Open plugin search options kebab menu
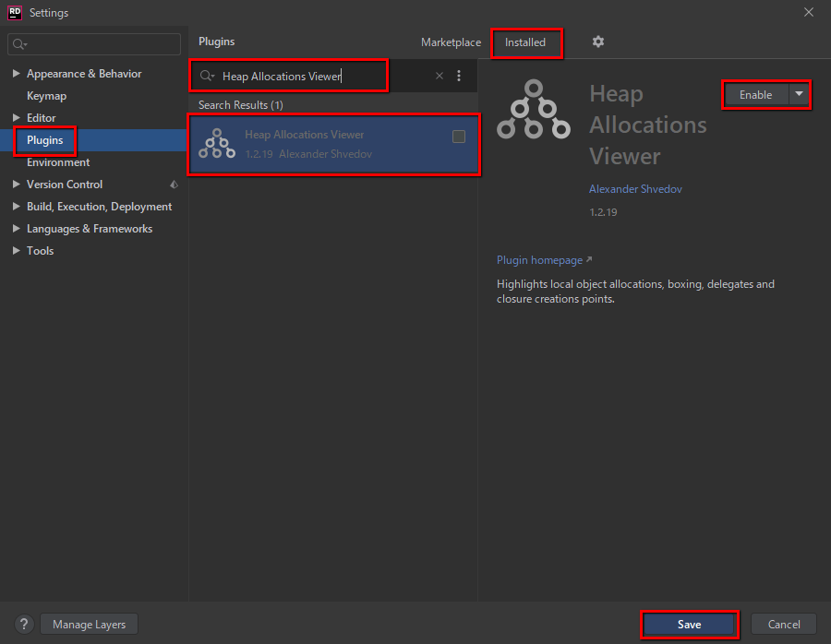The image size is (831, 644). coord(459,76)
